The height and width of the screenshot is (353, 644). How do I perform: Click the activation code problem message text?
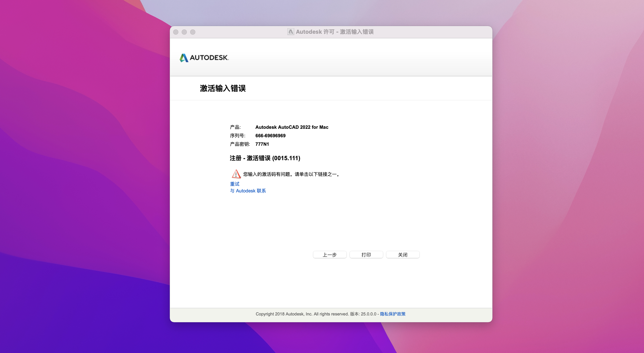click(291, 174)
